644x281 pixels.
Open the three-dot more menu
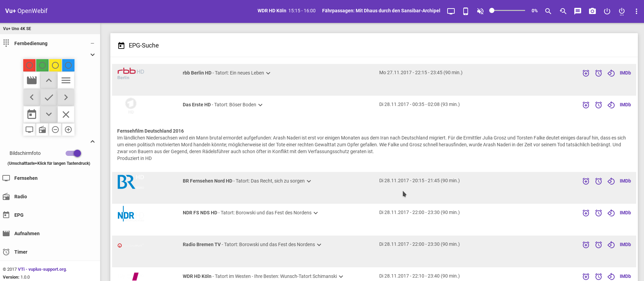(636, 11)
